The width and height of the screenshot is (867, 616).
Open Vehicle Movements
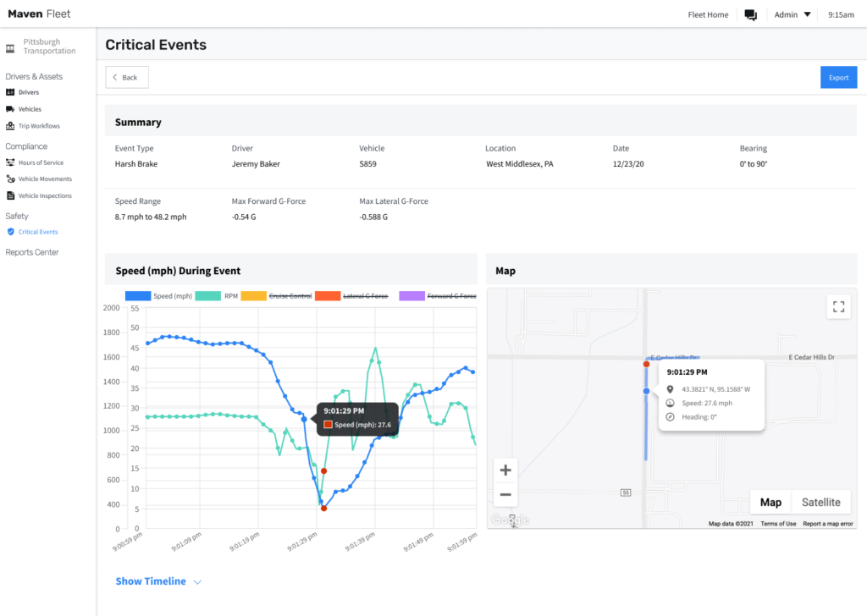(x=46, y=179)
